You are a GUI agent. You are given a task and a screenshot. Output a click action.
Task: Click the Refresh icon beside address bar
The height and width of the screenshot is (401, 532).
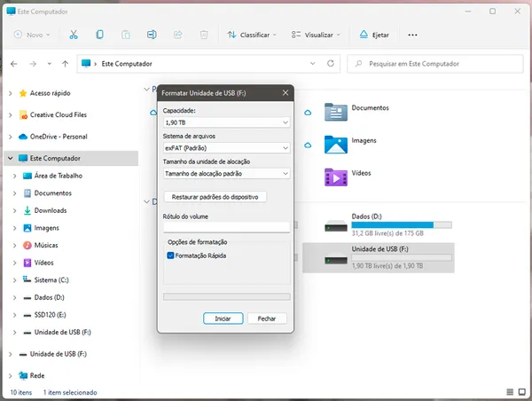point(331,64)
